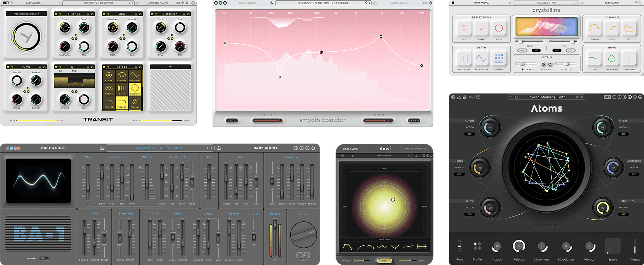
Task: Adjust the Focus slider in Smooth Operator
Action: 267,121
